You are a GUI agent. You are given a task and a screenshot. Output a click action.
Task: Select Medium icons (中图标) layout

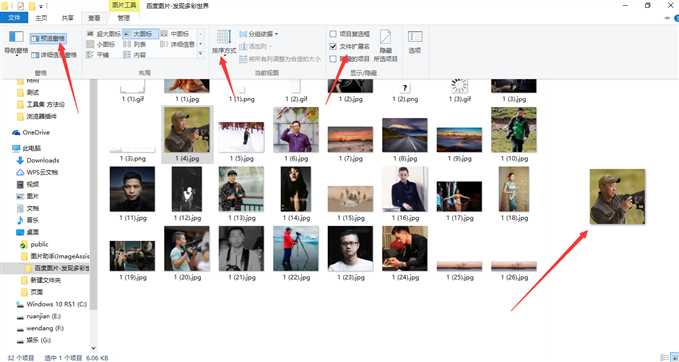pos(175,33)
